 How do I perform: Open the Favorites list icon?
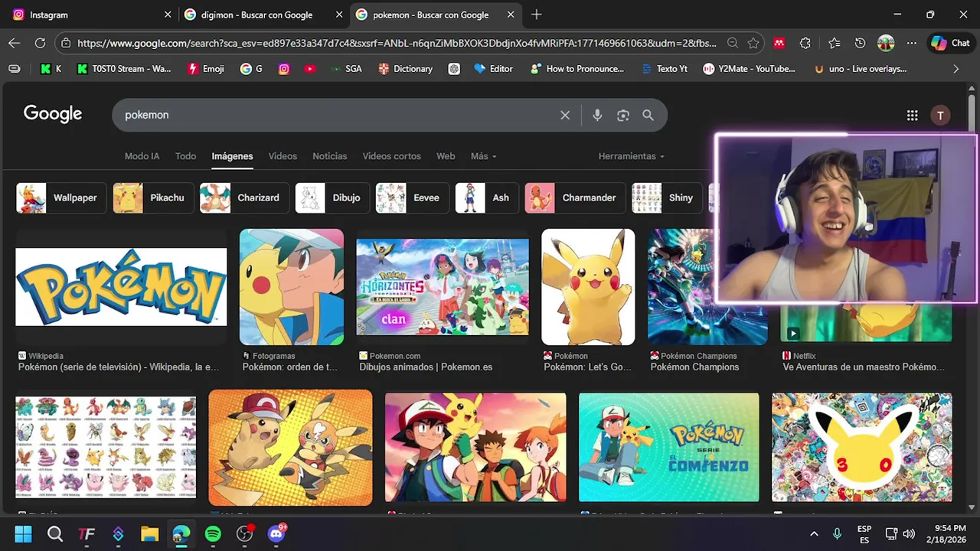pyautogui.click(x=834, y=43)
